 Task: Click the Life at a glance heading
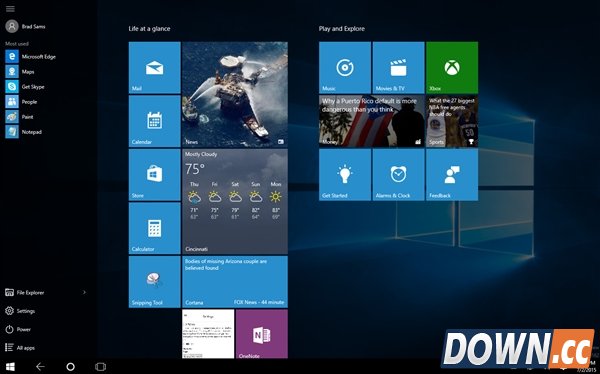pos(149,29)
